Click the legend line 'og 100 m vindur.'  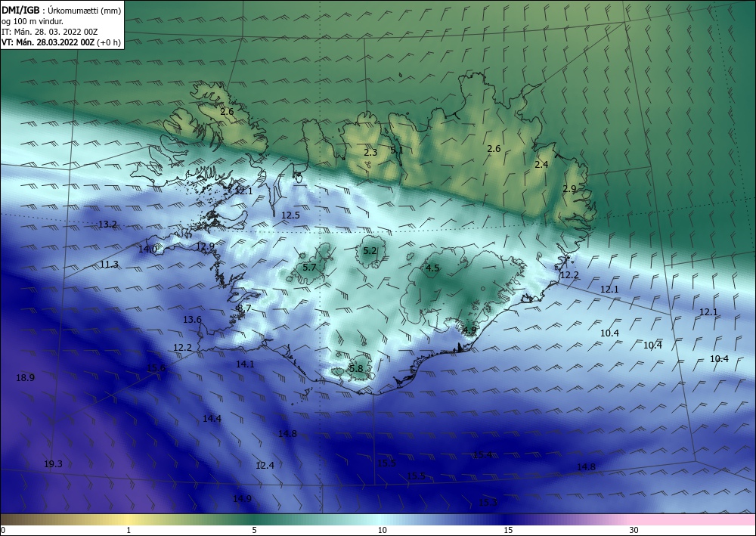pyautogui.click(x=33, y=21)
